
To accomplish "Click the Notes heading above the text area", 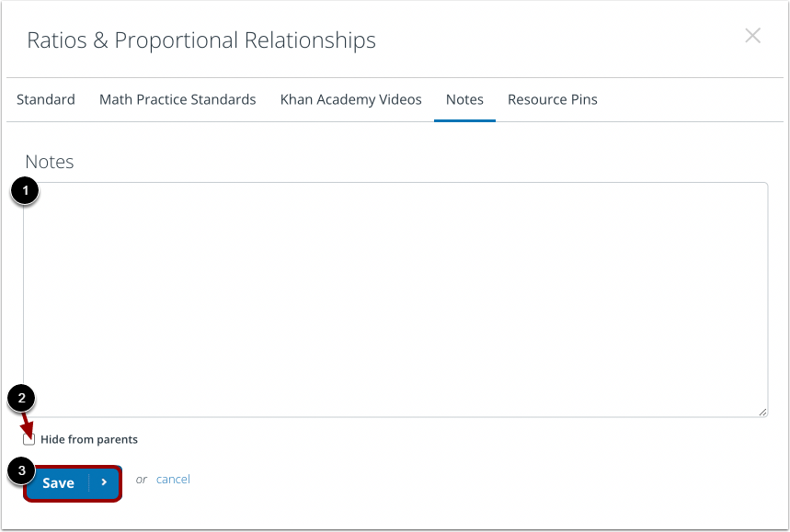I will click(x=50, y=162).
